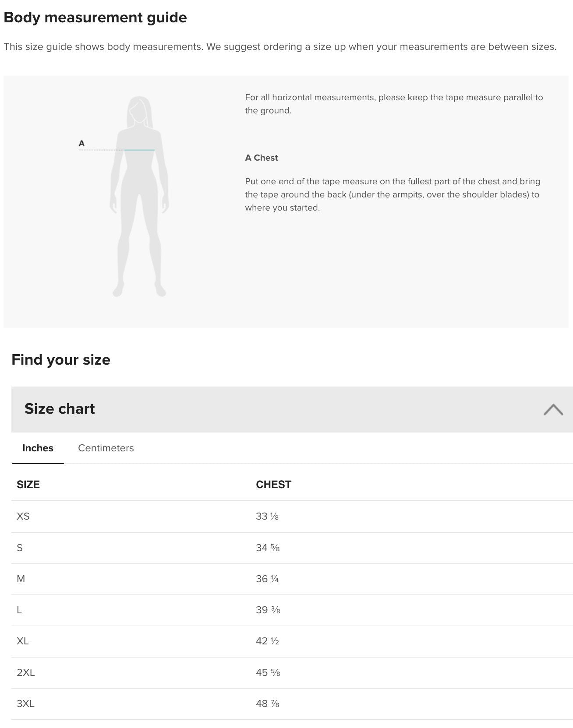This screenshot has width=573, height=728.
Task: Select the 2XL size row label
Action: coord(26,672)
